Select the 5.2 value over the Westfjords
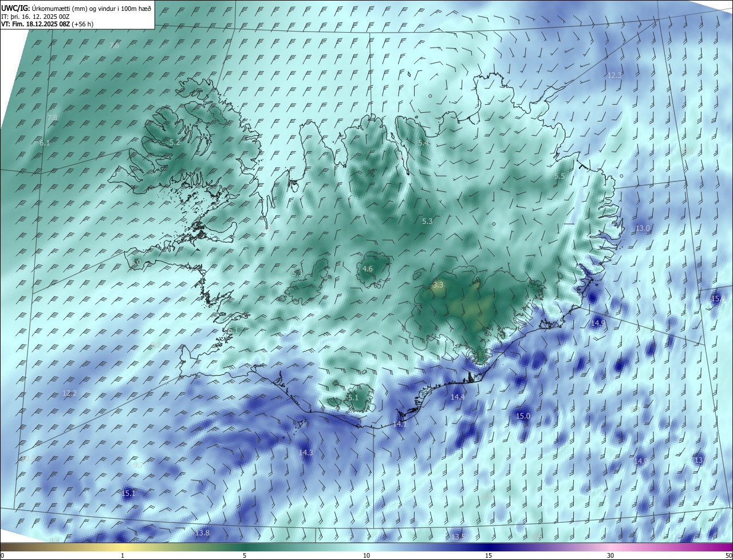This screenshot has height=560, width=733. 175,142
